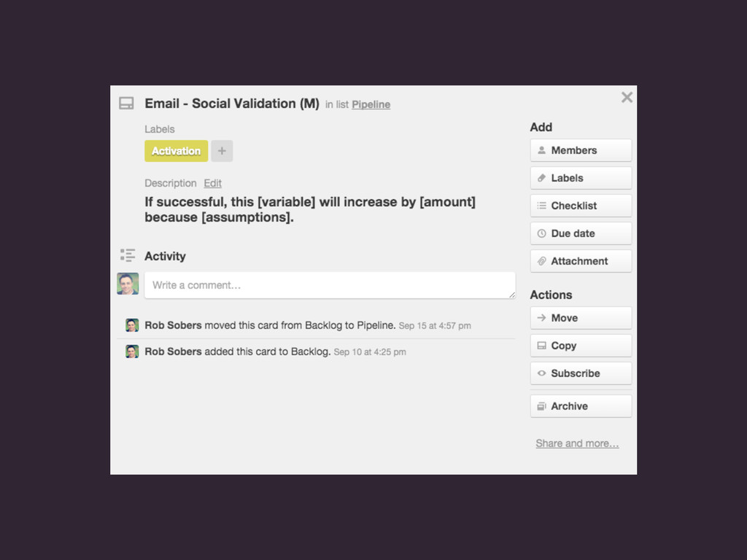Open the Members button
This screenshot has width=747, height=560.
click(x=581, y=150)
